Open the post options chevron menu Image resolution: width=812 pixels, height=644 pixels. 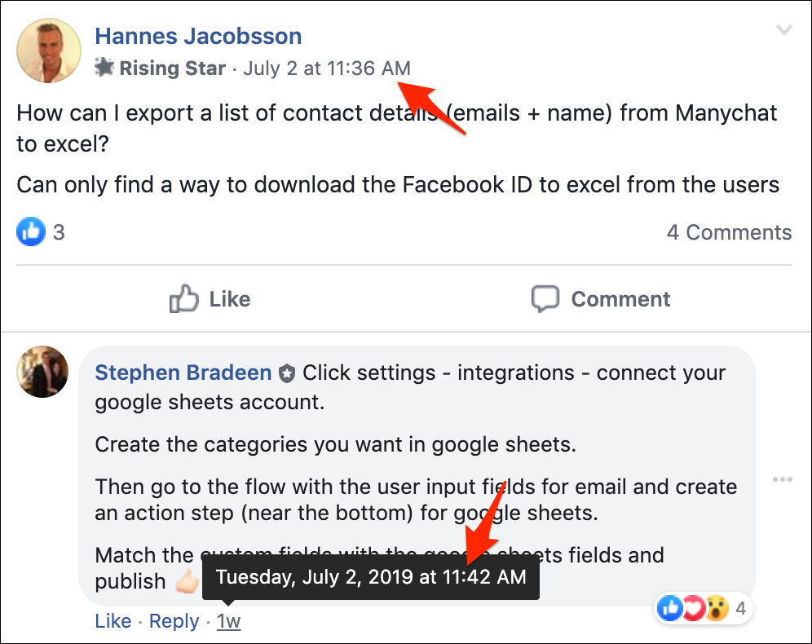coord(783,31)
